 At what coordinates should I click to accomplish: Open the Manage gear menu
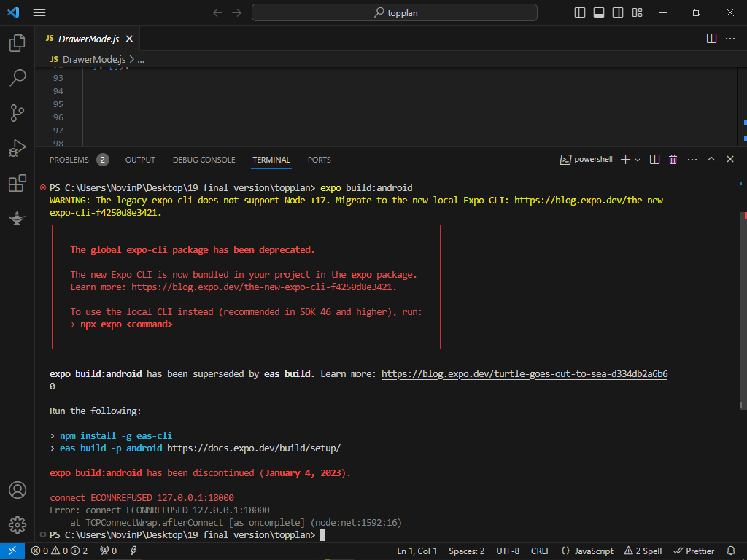(x=18, y=525)
